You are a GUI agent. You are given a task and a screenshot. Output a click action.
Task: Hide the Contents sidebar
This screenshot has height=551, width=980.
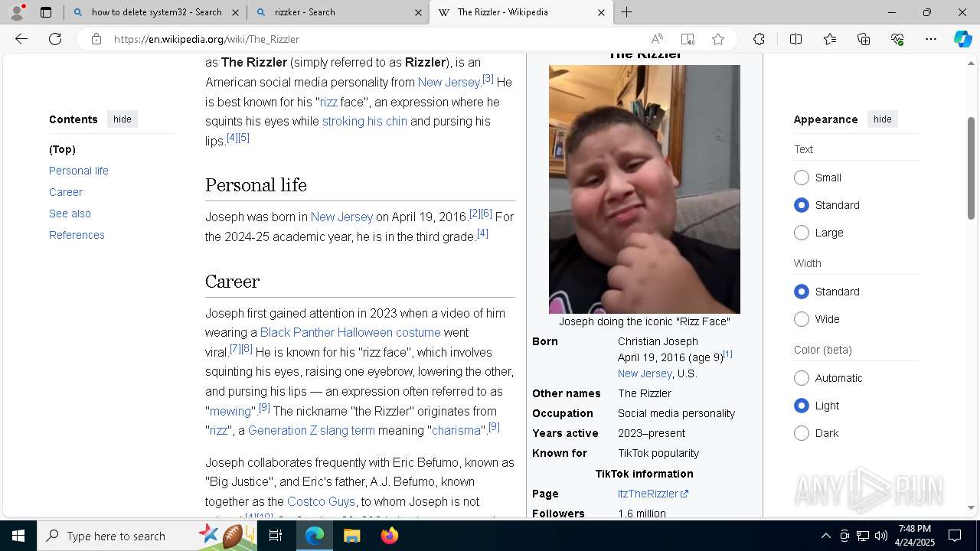pos(122,119)
